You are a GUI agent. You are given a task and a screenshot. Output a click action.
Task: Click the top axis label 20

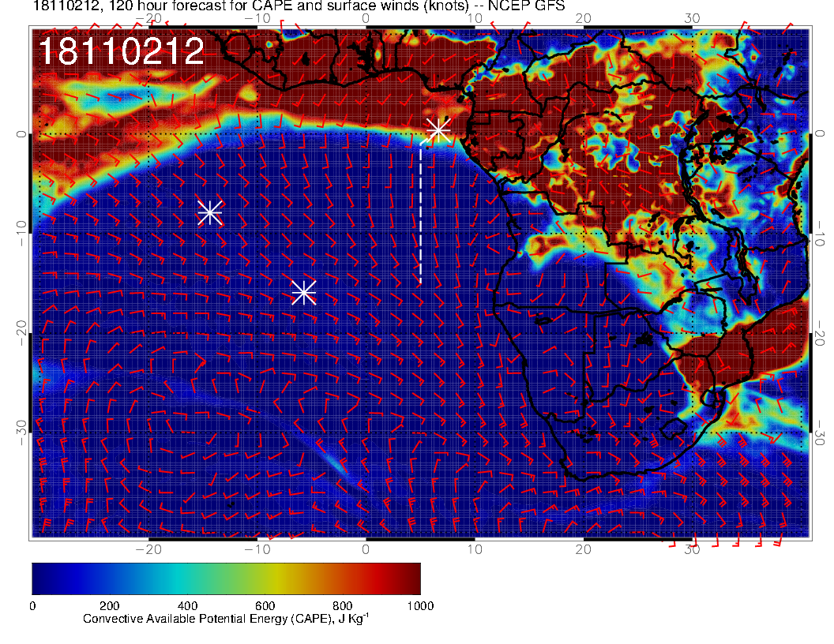584,17
